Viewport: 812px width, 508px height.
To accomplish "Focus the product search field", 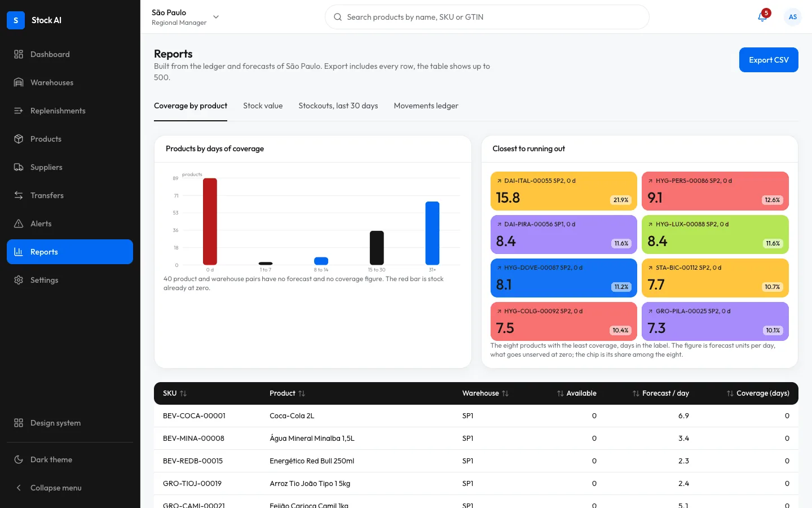I will 487,17.
